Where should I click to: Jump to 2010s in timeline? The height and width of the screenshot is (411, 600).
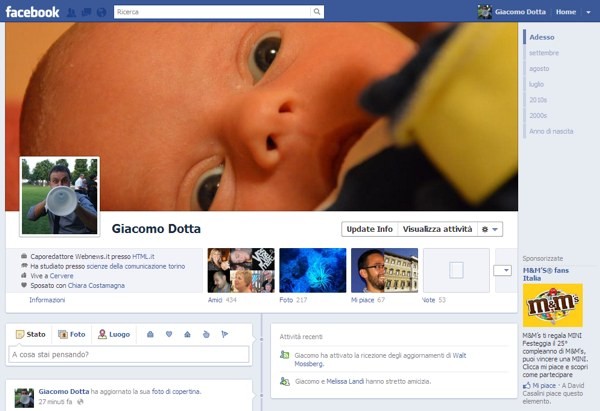click(x=538, y=100)
